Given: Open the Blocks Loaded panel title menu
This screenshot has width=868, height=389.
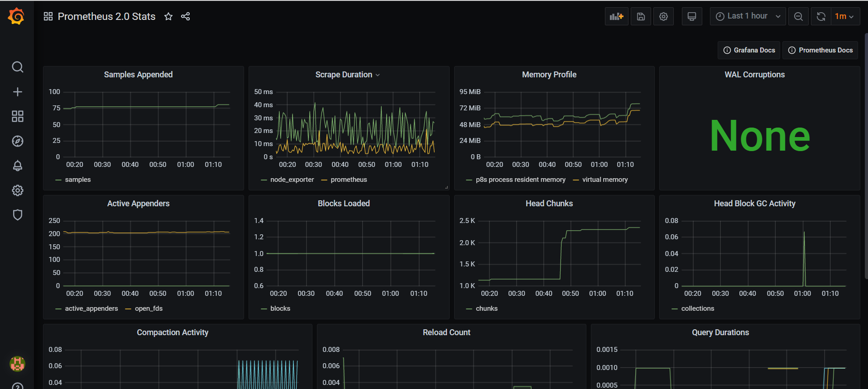Looking at the screenshot, I should pos(344,204).
